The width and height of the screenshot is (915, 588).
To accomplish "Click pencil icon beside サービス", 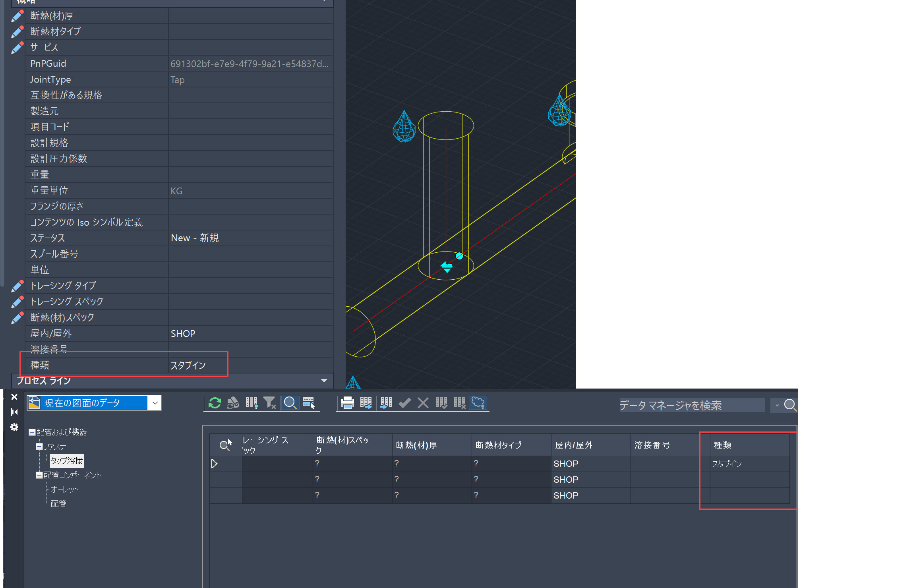I will [17, 48].
